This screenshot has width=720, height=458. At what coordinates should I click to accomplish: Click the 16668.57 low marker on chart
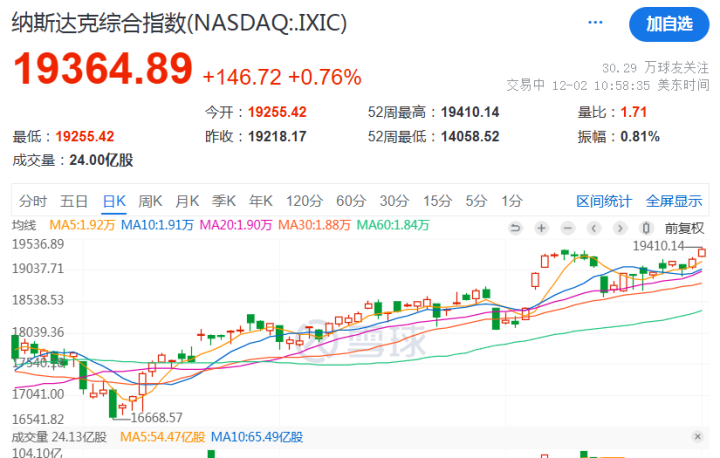pos(157,418)
